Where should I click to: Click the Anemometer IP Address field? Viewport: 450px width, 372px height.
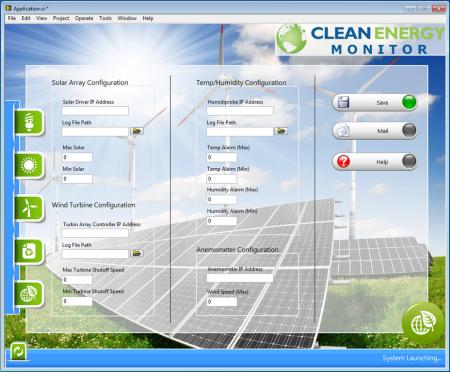tap(240, 278)
